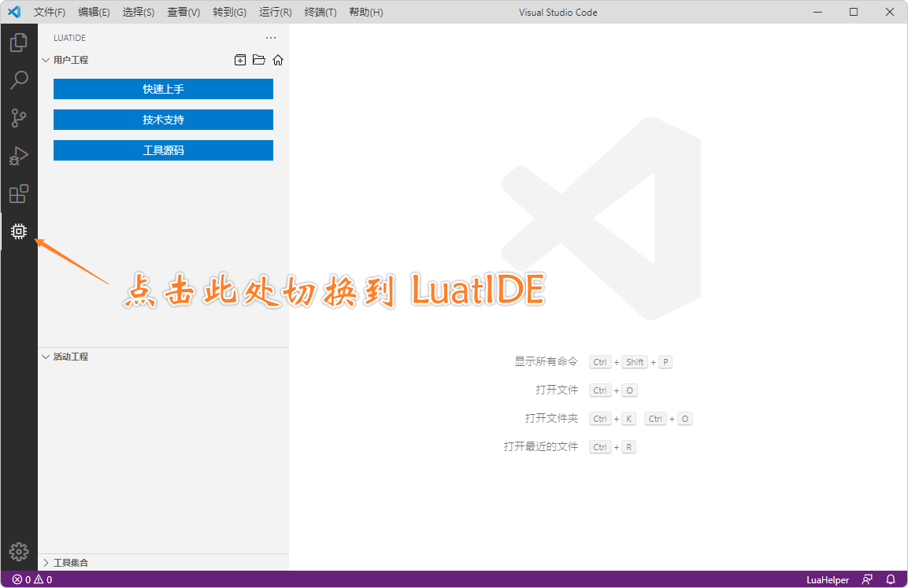Open the Manage gear icon

pos(19,552)
